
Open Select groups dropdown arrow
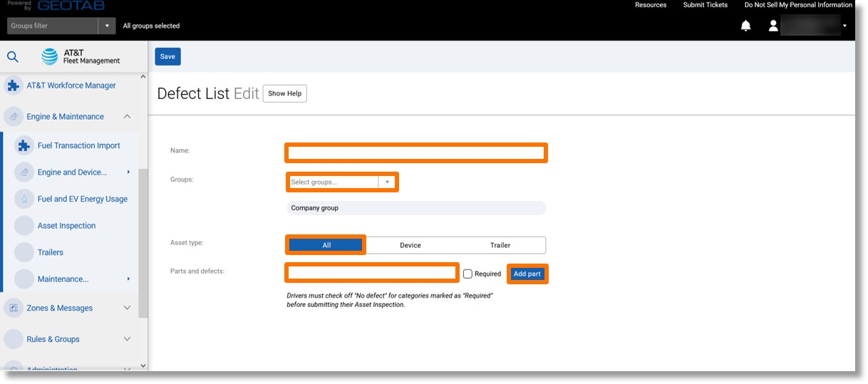pyautogui.click(x=387, y=182)
